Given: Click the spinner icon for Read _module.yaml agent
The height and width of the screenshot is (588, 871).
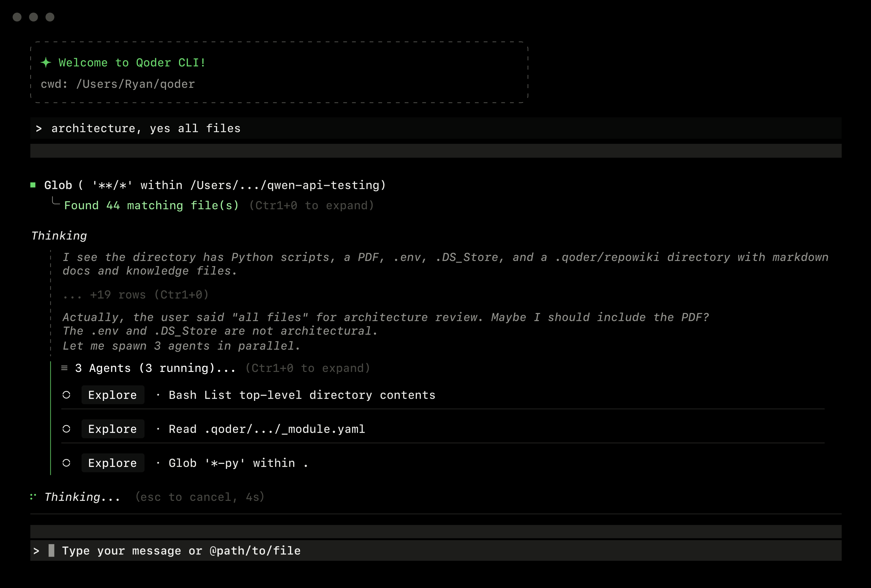Looking at the screenshot, I should (x=66, y=429).
